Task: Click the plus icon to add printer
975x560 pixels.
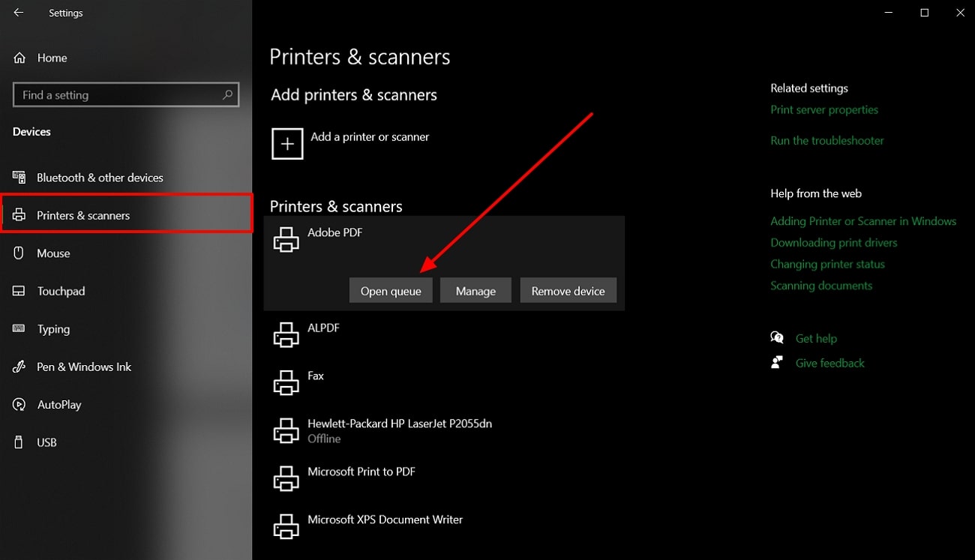Action: (x=287, y=144)
